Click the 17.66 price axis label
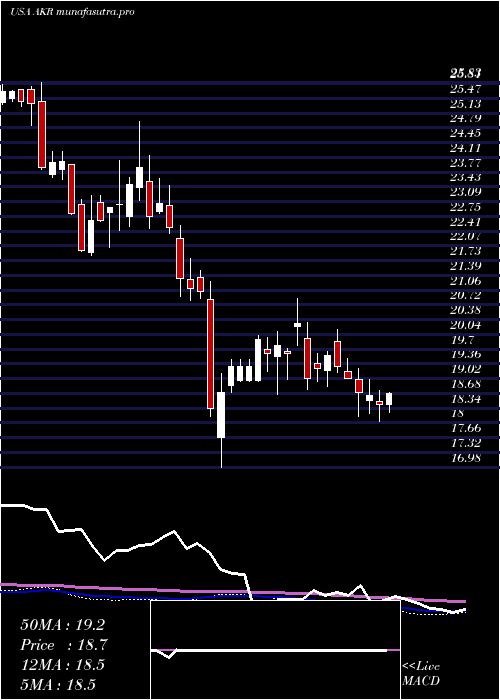This screenshot has width=500, height=700. tap(465, 428)
